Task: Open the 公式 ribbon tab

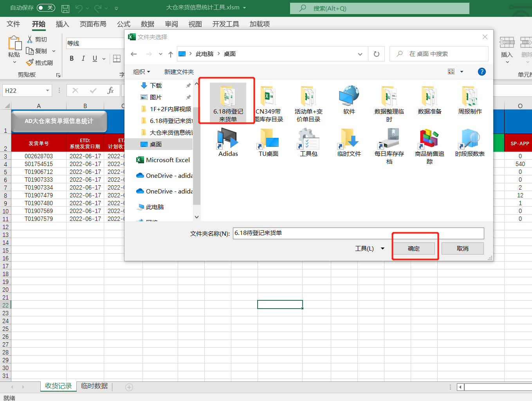Action: [124, 24]
